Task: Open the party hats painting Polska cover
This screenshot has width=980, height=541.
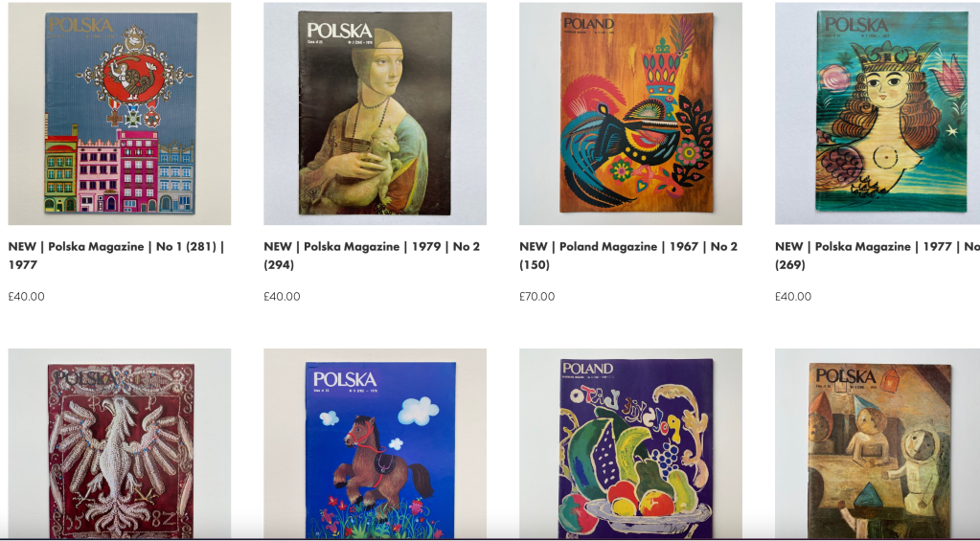Action: (877, 443)
